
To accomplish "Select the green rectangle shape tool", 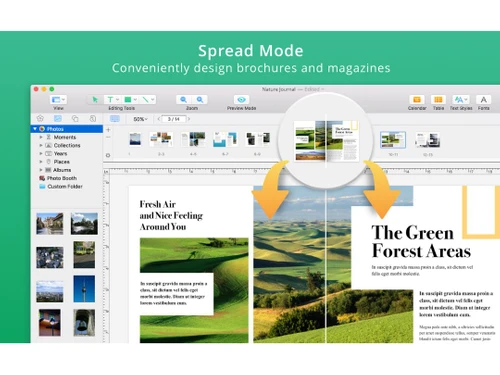I will (x=127, y=99).
